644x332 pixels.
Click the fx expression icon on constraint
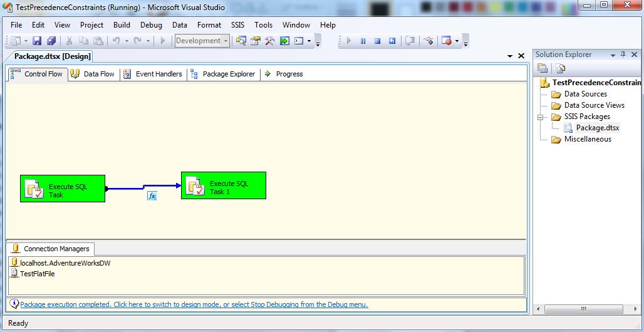[152, 196]
